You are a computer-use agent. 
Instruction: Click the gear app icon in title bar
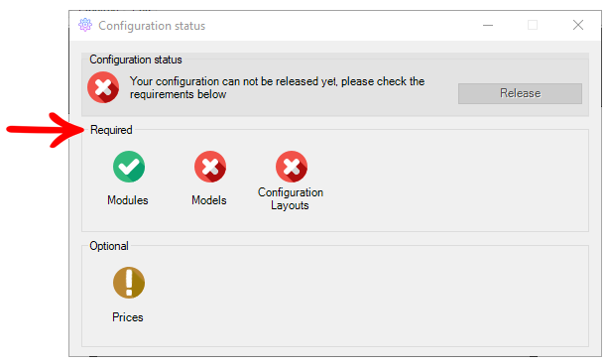(x=85, y=25)
